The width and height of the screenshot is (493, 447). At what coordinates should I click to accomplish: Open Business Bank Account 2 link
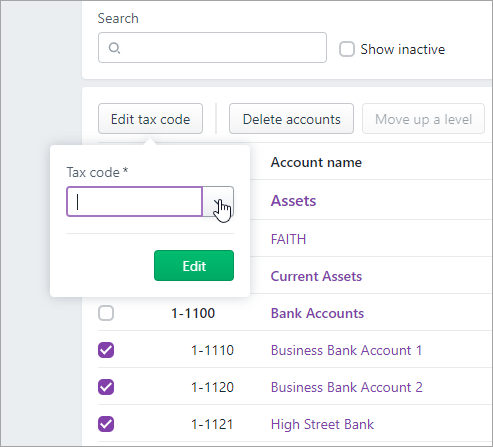click(347, 387)
